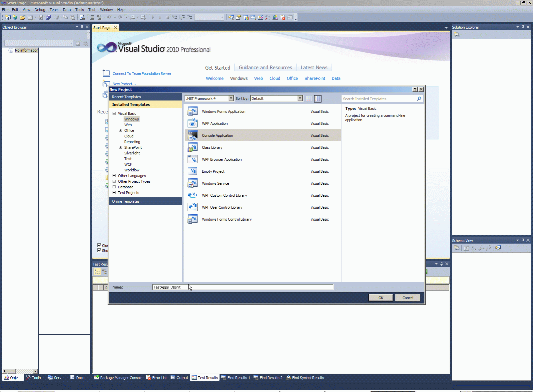Click Cancel in New Project dialog
Viewport: 533px width, 392px height.
[x=408, y=298]
